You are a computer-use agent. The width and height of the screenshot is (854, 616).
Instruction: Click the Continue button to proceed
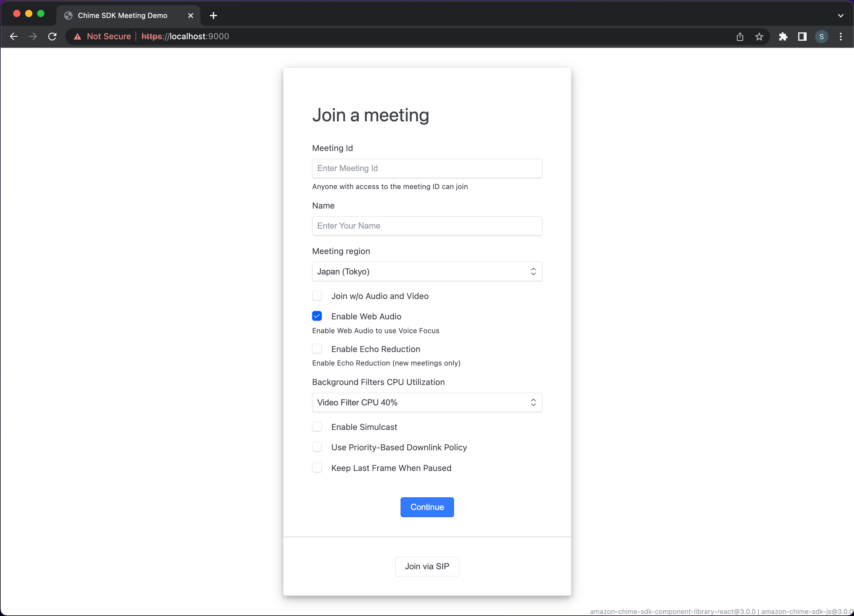pos(427,507)
